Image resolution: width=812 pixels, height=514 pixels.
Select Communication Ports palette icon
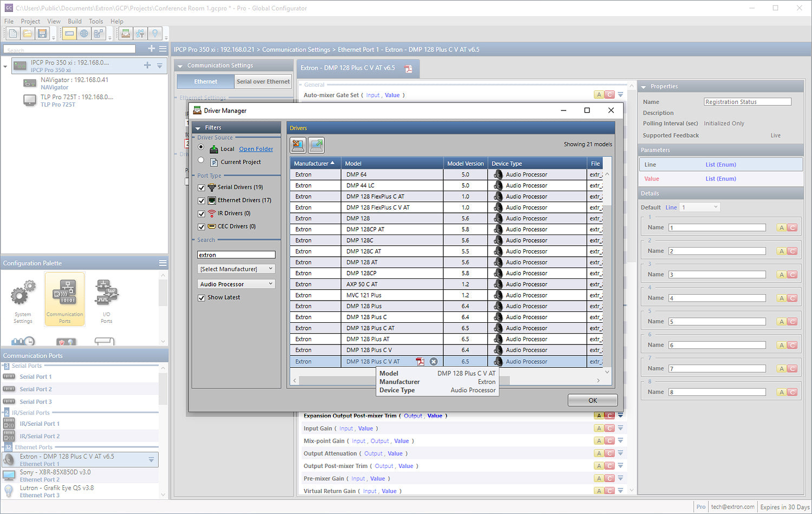pyautogui.click(x=65, y=300)
